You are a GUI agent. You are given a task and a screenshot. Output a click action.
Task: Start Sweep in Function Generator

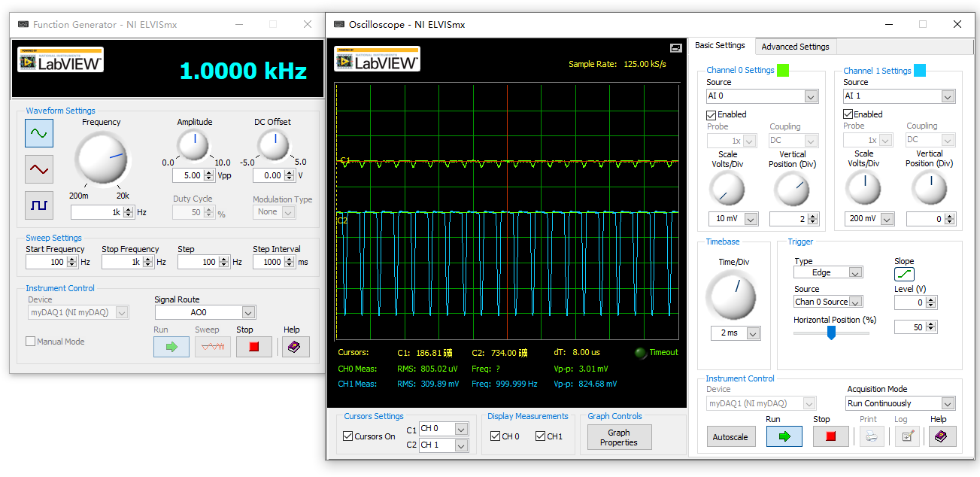pyautogui.click(x=213, y=347)
